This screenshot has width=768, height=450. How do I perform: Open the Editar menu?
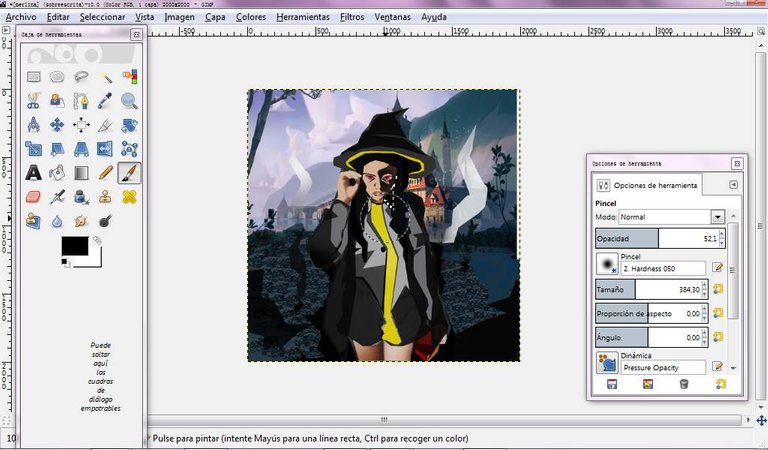pyautogui.click(x=58, y=17)
